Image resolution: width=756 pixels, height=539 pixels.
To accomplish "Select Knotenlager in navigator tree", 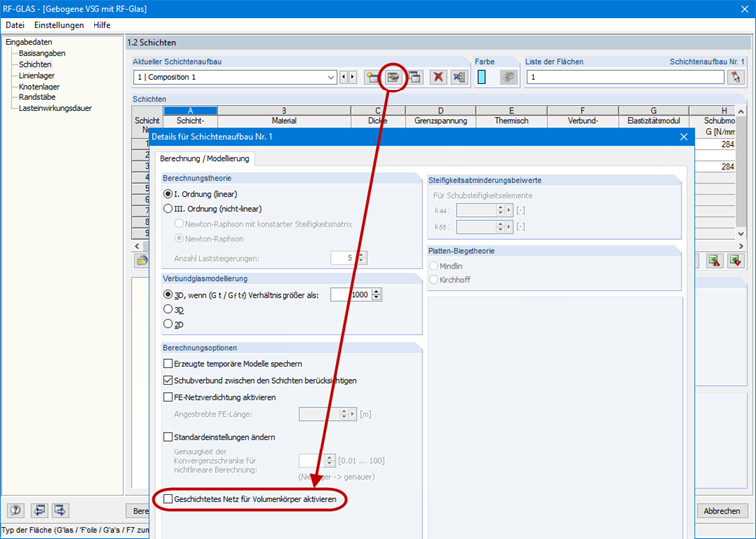I will pyautogui.click(x=39, y=87).
